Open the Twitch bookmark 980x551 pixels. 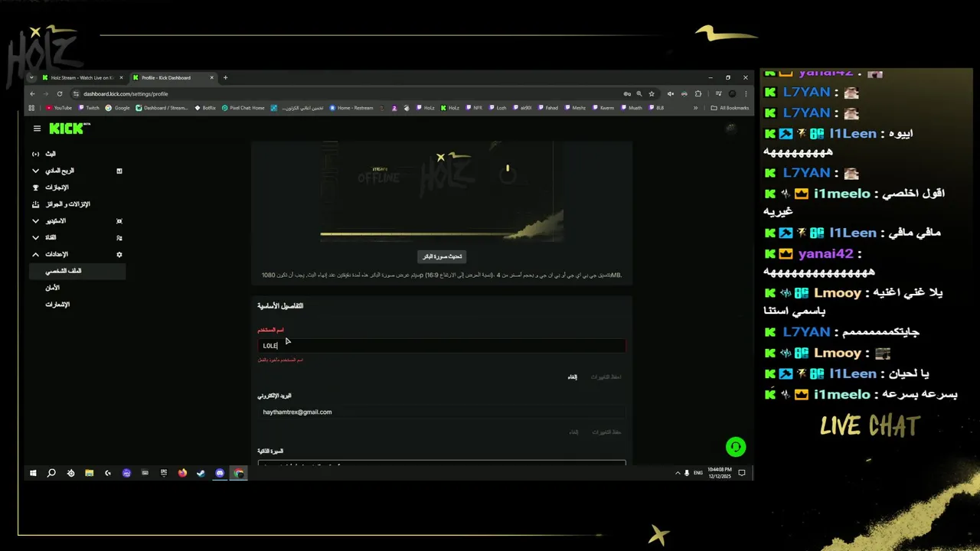click(x=89, y=108)
